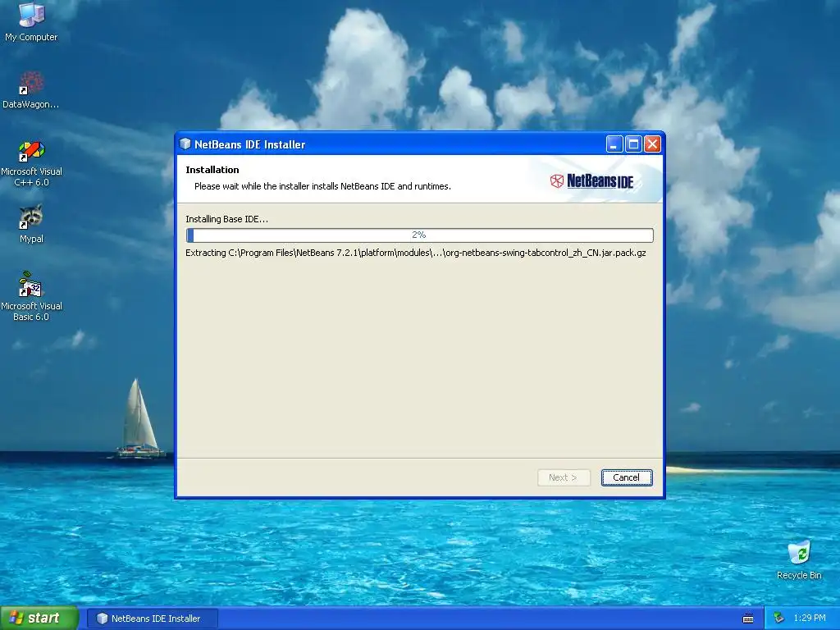Activate NetBeans IDE Installer taskbar button

pos(152,619)
